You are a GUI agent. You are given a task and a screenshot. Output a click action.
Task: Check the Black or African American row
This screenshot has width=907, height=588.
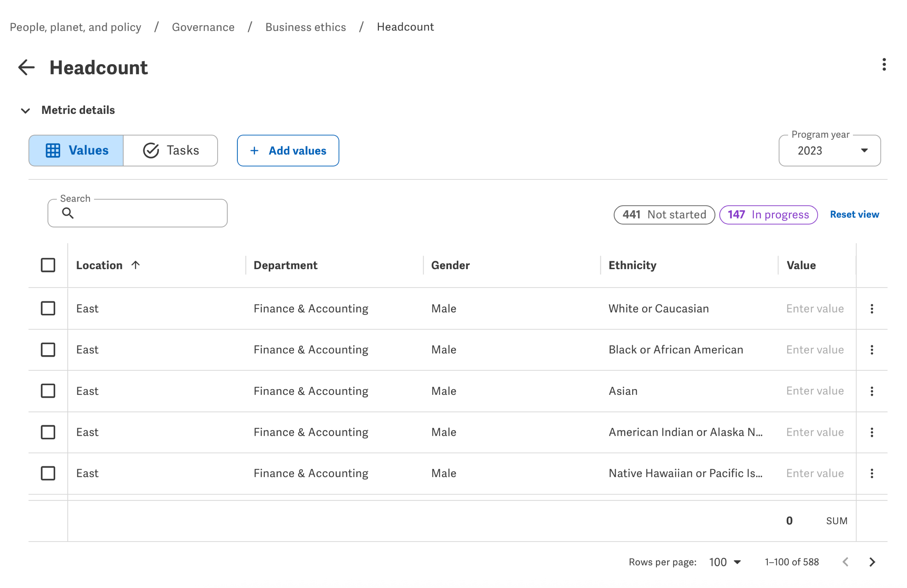(48, 349)
